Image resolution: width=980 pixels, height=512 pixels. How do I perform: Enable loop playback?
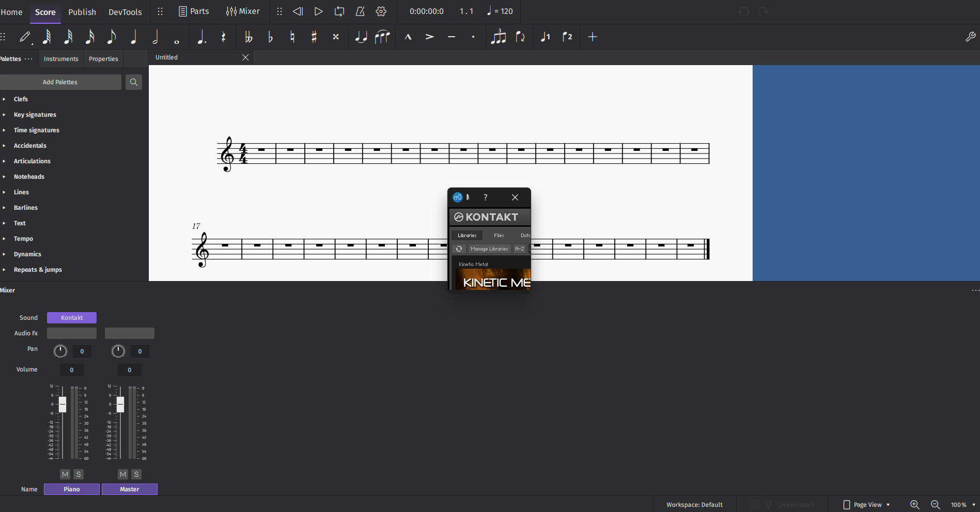tap(339, 11)
